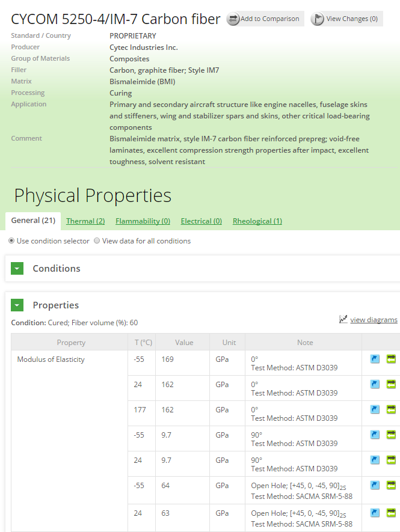Collapse the Conditions section arrow

point(17,268)
